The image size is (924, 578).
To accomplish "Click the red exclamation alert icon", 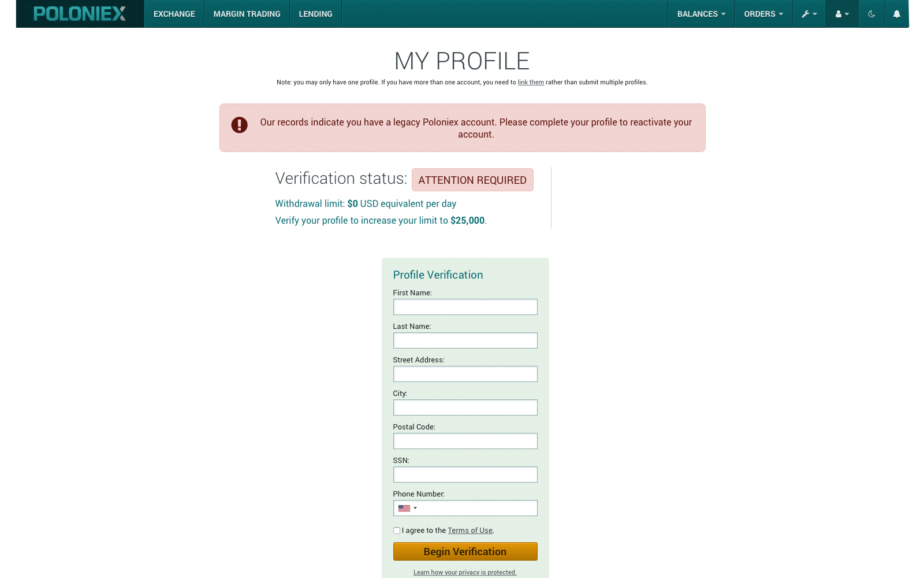I will 239,125.
